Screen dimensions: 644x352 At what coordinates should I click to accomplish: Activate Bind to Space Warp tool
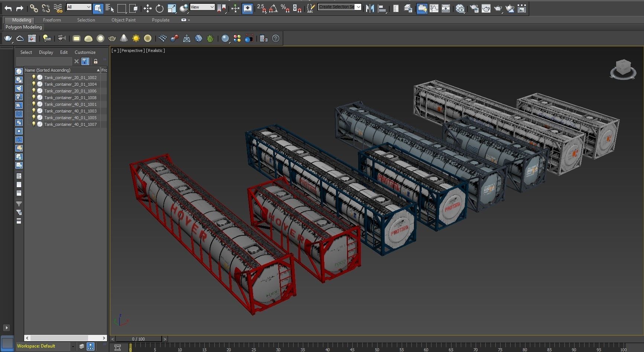click(x=58, y=8)
